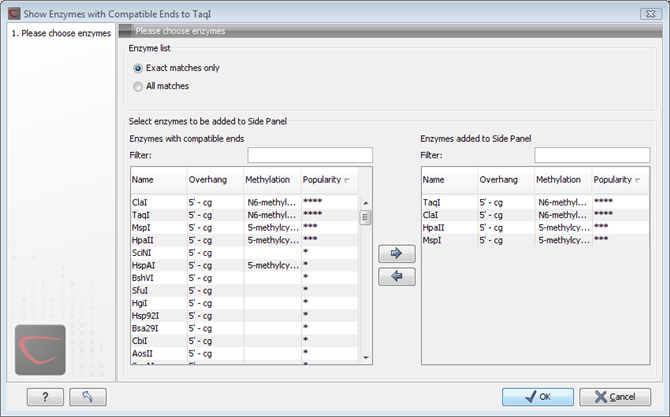Image resolution: width=670 pixels, height=417 pixels.
Task: Click the add-enzyme right arrow button
Action: tap(397, 256)
